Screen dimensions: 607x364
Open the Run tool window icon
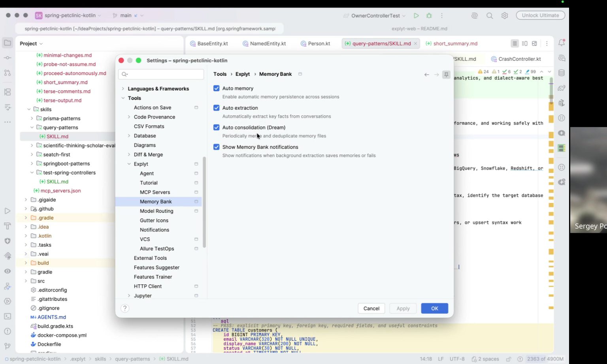pos(8,211)
